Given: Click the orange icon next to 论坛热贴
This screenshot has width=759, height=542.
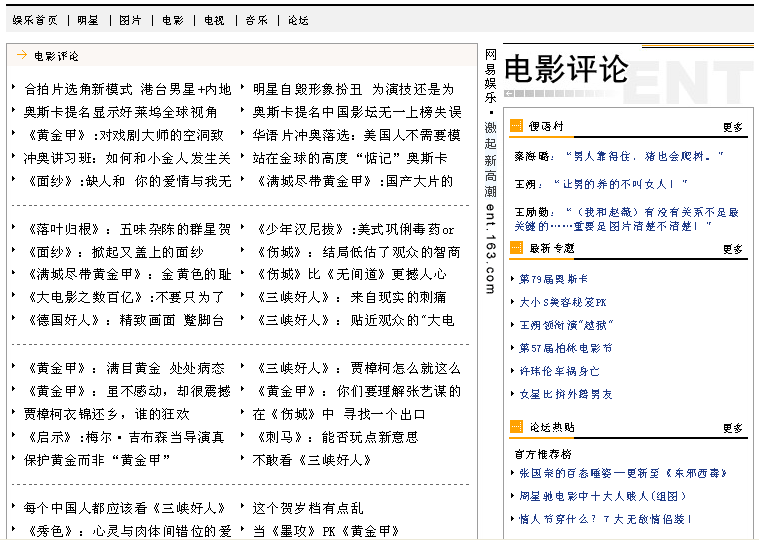Looking at the screenshot, I should pos(517,428).
